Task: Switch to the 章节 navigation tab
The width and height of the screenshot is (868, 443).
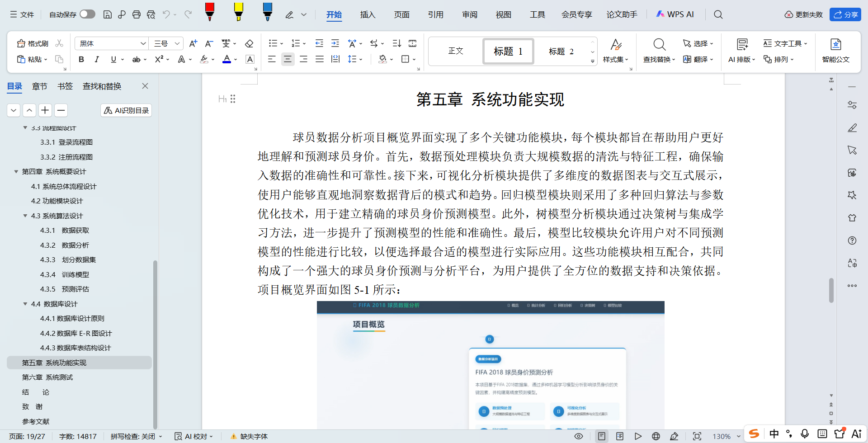Action: tap(40, 86)
